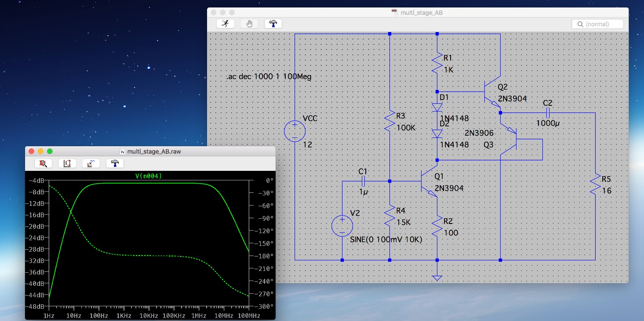
Task: Click the ground symbol at schematic bottom
Action: (x=437, y=277)
